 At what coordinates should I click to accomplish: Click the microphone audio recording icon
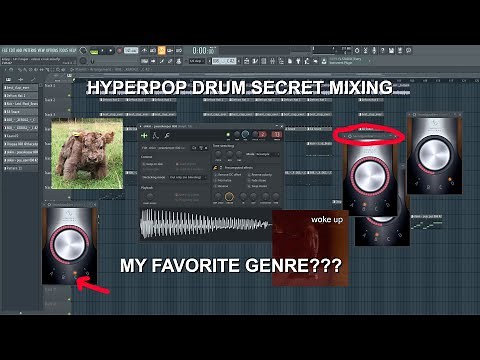tap(374, 50)
